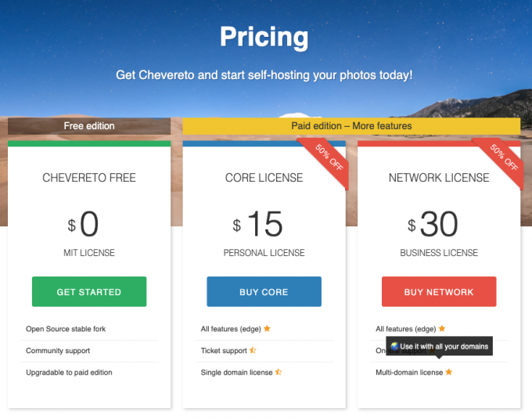Screen dimensions: 532x419
Task: Click half-star icon beside Single domain license
Action: pos(278,373)
